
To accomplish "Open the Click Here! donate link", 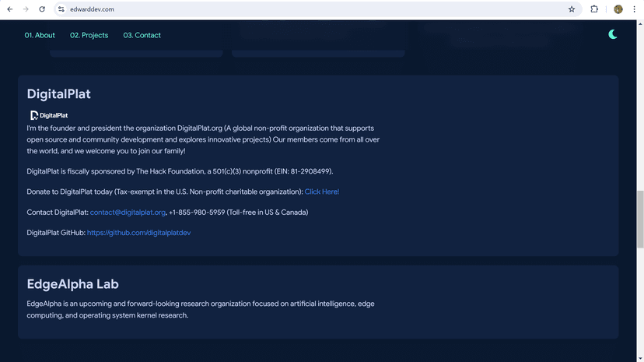I will click(321, 192).
